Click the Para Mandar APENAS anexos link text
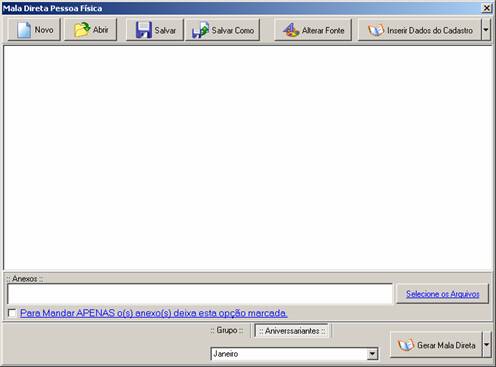The height and width of the screenshot is (367, 496). pyautogui.click(x=154, y=313)
